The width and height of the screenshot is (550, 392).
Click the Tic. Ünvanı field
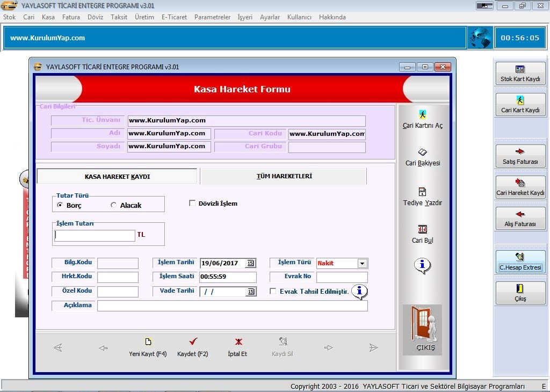click(x=247, y=121)
